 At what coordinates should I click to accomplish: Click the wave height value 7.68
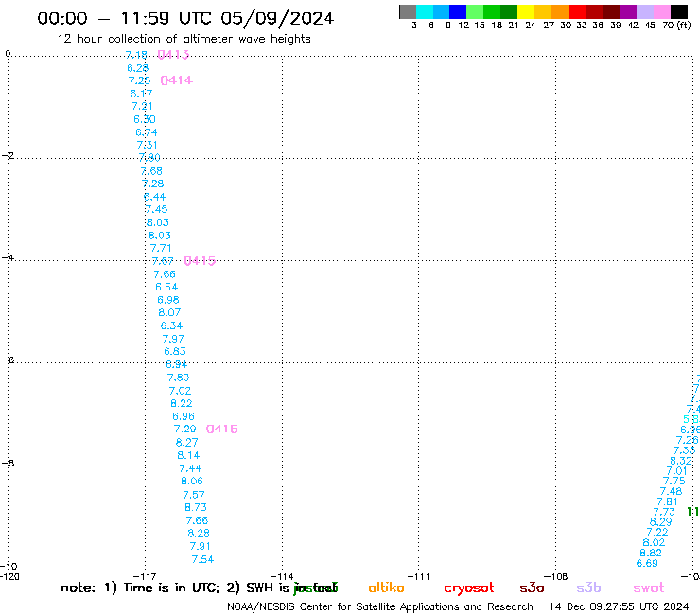click(x=151, y=171)
